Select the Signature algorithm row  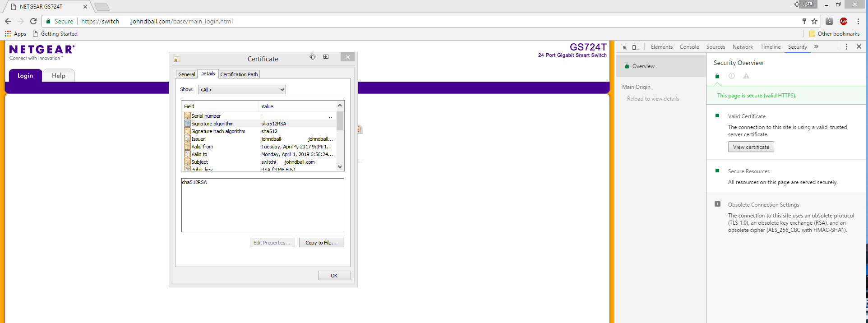click(x=259, y=124)
